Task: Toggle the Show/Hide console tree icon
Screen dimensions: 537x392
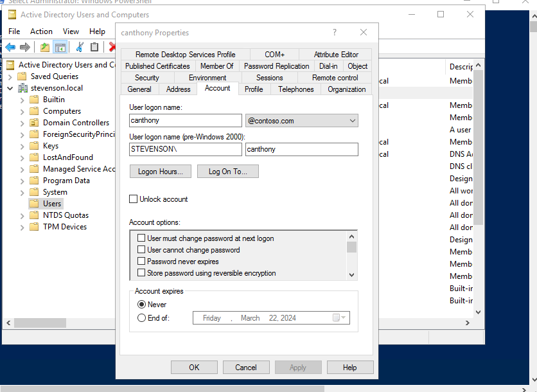Action: click(x=60, y=48)
